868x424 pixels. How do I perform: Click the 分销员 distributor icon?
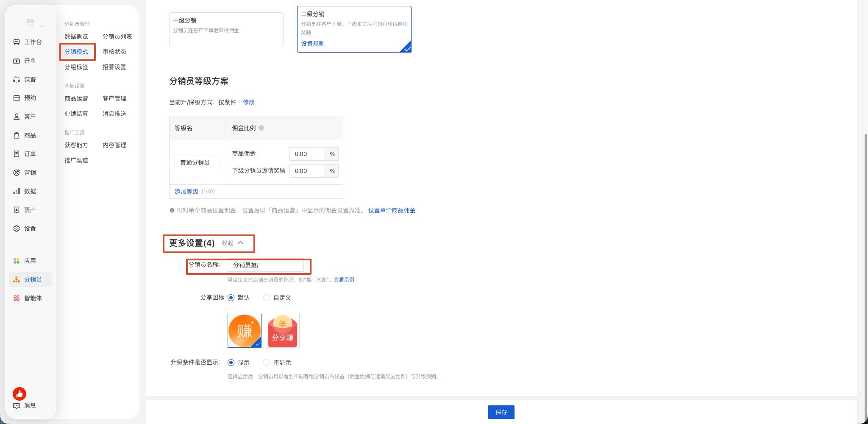(17, 279)
